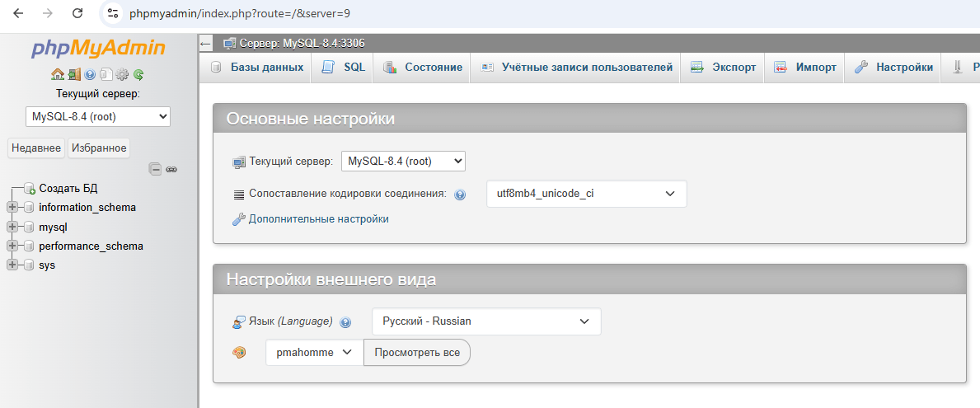Select information_schema database
The width and height of the screenshot is (980, 408).
pos(87,208)
